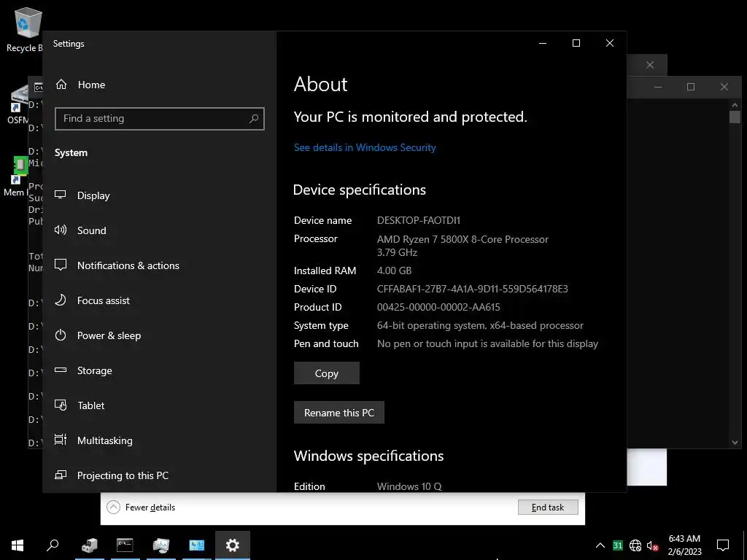Click the Projecting to this PC icon
747x560 pixels.
click(61, 475)
